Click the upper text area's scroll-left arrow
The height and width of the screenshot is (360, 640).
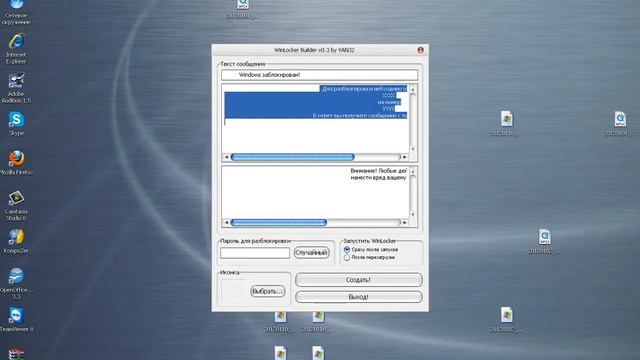[227, 157]
